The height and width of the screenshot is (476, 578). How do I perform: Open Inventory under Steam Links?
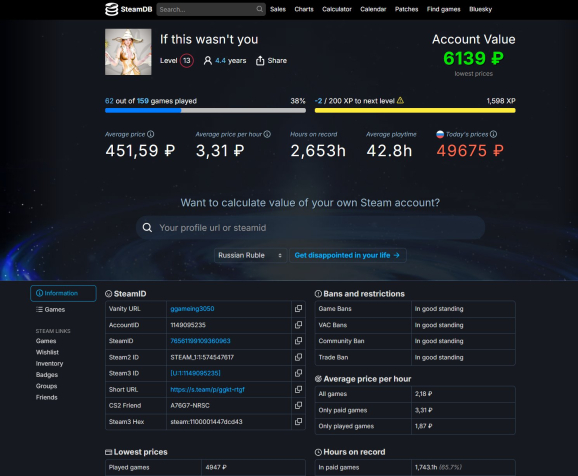click(x=49, y=364)
